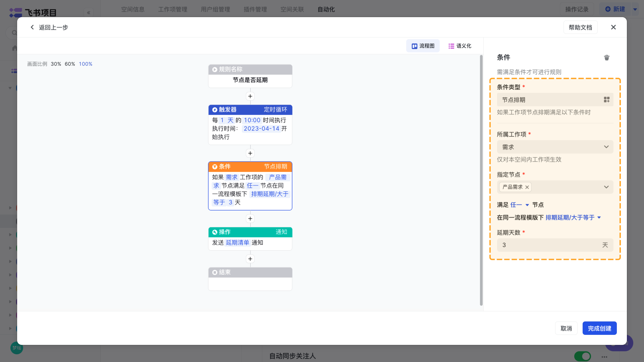
Task: Add step below the 规则名称 card
Action: point(250,96)
